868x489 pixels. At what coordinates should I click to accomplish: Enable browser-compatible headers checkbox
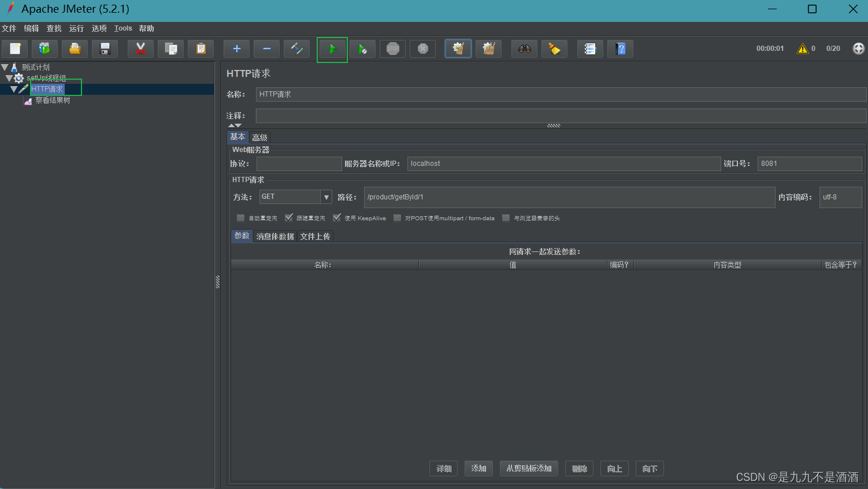click(x=506, y=218)
